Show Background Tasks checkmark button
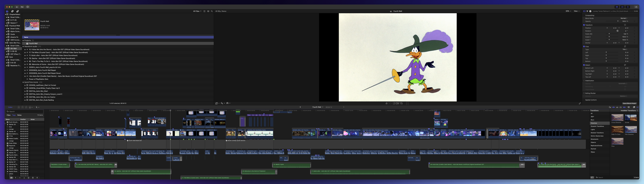 (x=28, y=7)
